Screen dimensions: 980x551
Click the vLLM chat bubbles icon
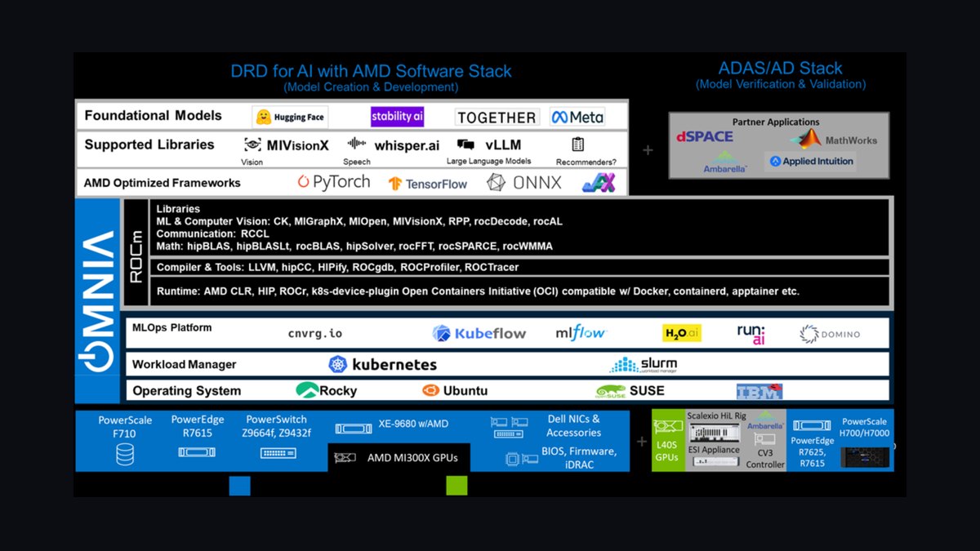[x=465, y=144]
